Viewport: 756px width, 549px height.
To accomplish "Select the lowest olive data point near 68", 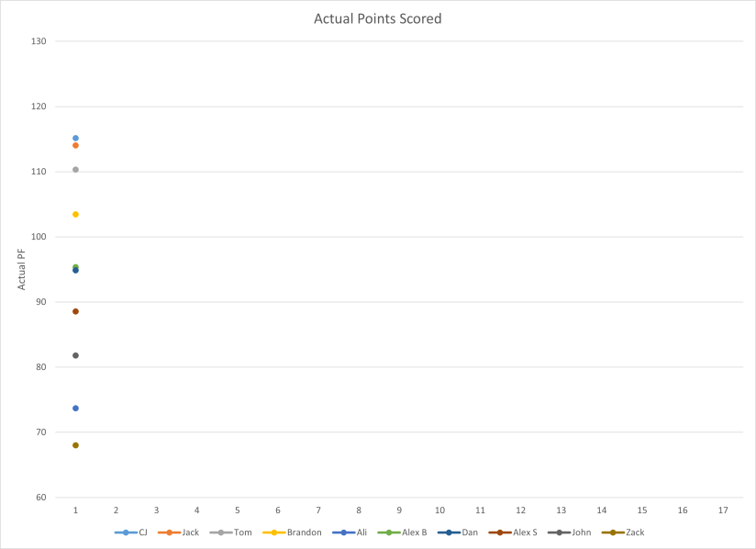I will [x=75, y=445].
